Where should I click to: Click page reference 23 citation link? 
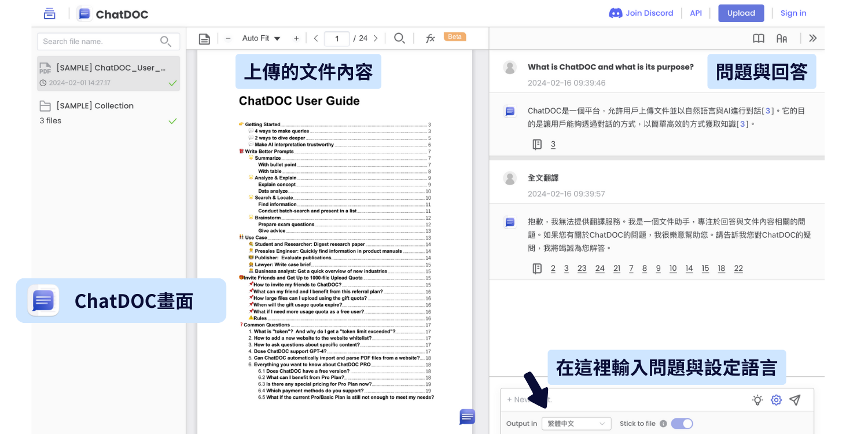click(x=582, y=269)
